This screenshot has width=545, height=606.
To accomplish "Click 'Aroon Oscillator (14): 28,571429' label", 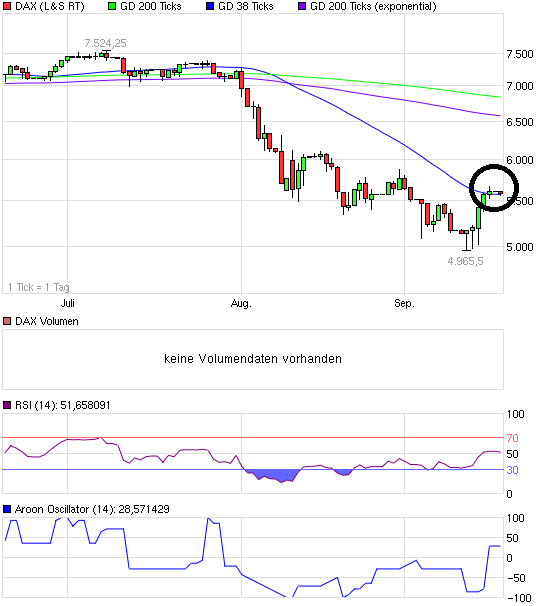I will (x=92, y=509).
